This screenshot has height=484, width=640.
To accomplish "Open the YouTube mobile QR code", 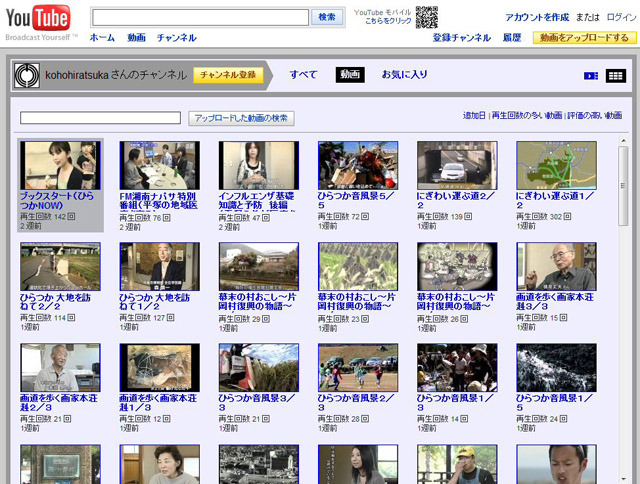I will click(x=427, y=17).
